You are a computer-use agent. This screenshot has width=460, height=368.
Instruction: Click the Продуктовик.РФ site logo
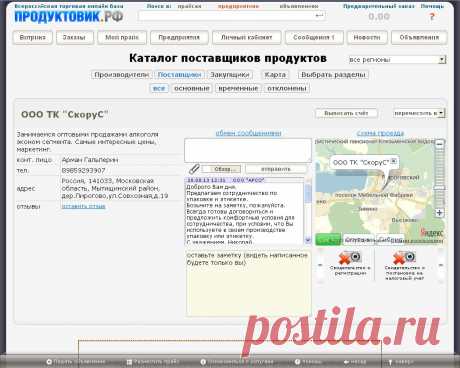pyautogui.click(x=69, y=16)
